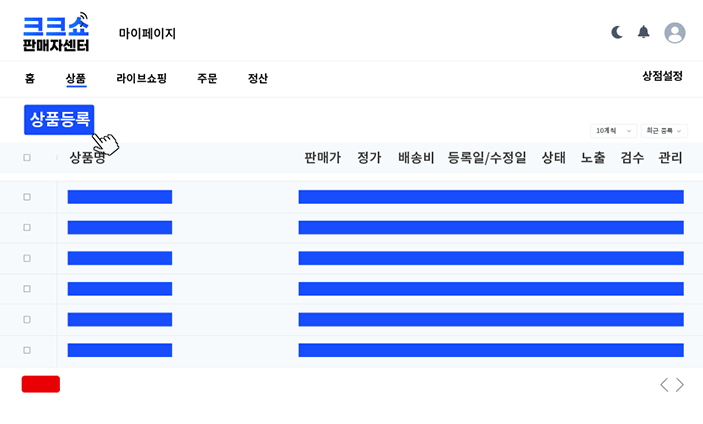Expand the 10개씩 page size dropdown
The width and height of the screenshot is (703, 424).
tap(613, 130)
